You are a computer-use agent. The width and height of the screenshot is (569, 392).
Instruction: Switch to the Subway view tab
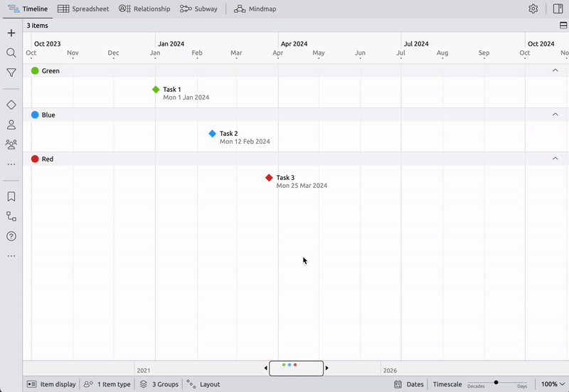pos(199,9)
